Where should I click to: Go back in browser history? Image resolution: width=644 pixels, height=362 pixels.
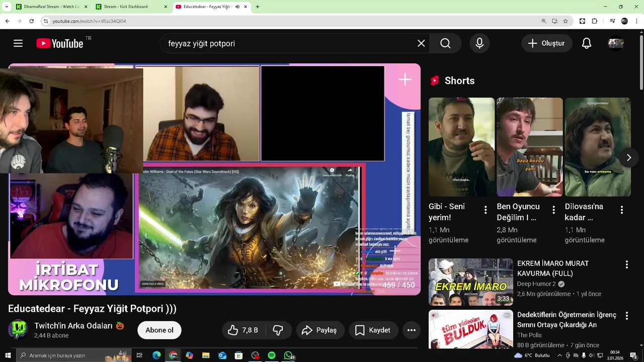[7, 21]
